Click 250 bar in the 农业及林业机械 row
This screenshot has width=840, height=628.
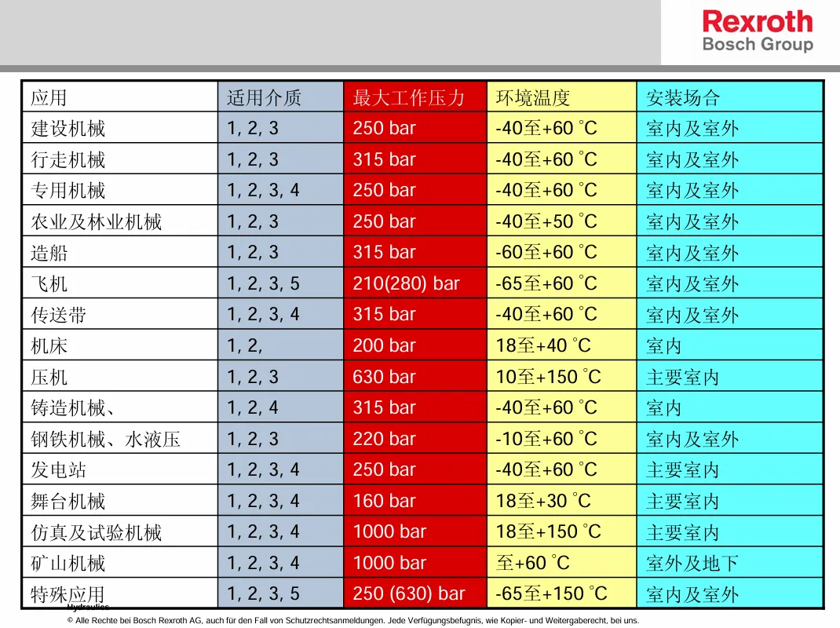384,221
